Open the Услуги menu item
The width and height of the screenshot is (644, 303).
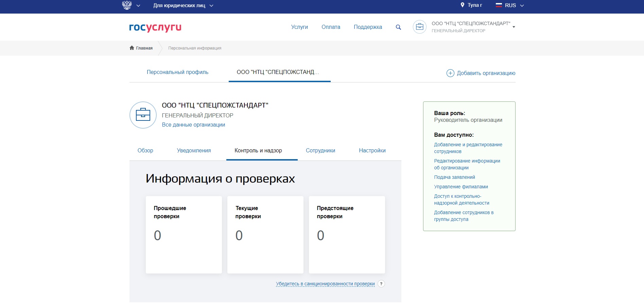click(299, 27)
